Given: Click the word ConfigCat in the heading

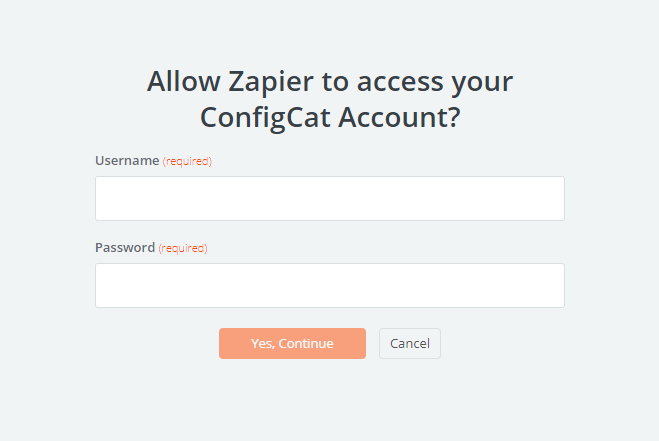Looking at the screenshot, I should pyautogui.click(x=265, y=118).
